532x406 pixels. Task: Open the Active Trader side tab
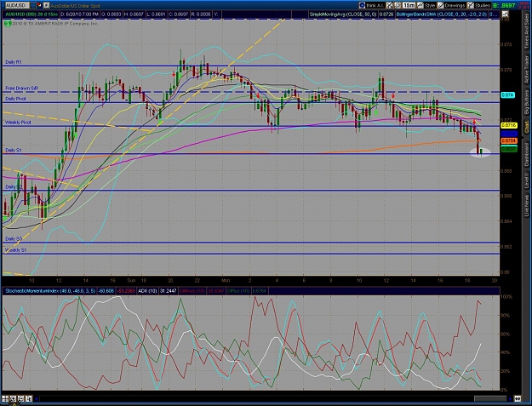527,70
